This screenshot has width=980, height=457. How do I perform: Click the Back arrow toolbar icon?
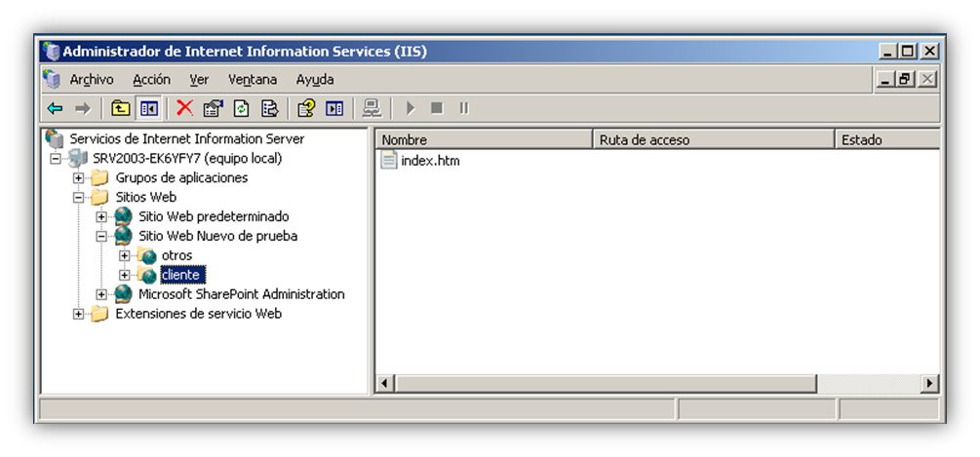[55, 108]
